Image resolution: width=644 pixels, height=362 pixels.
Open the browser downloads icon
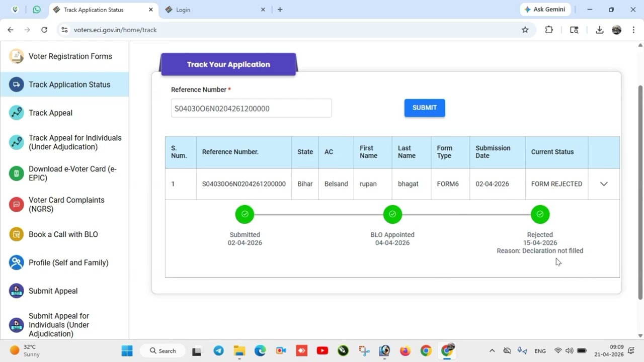coord(599,30)
